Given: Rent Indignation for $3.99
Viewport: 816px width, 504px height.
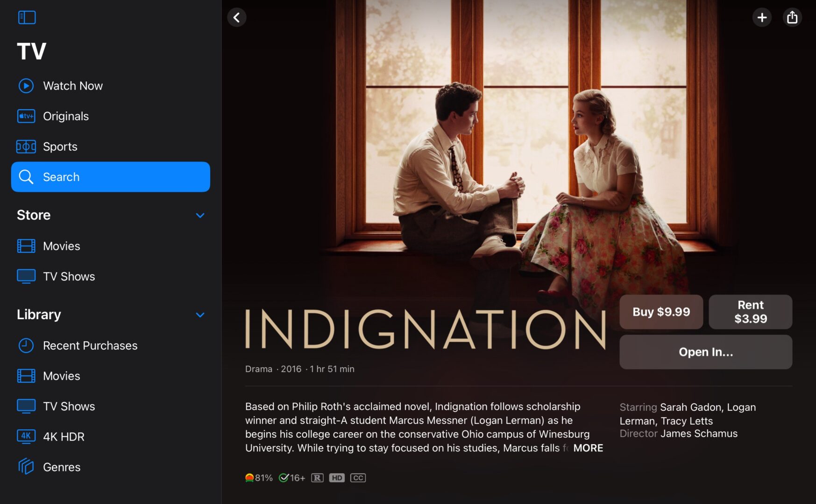Looking at the screenshot, I should [x=750, y=312].
